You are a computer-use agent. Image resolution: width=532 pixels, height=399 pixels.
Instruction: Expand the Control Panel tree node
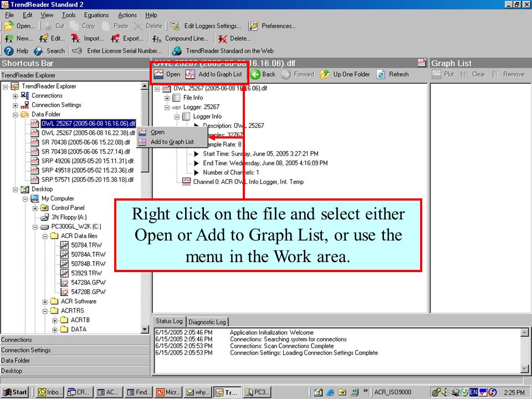point(35,208)
